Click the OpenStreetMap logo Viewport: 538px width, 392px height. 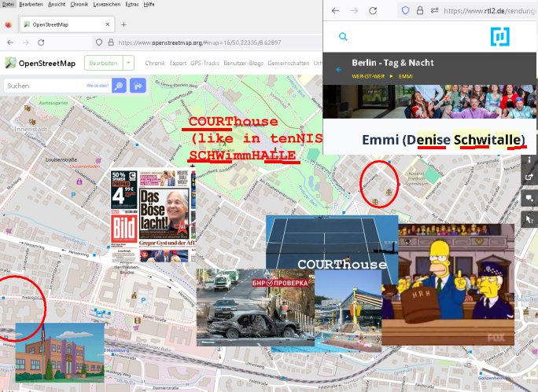click(40, 63)
